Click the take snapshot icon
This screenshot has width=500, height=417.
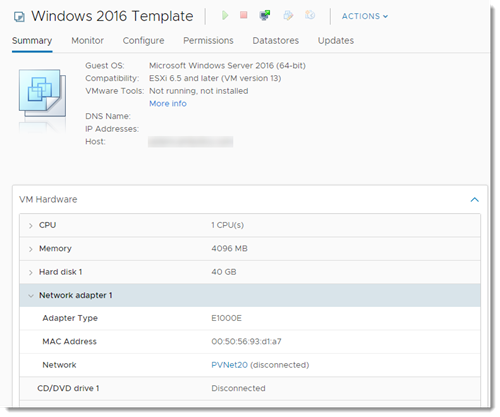coord(310,15)
